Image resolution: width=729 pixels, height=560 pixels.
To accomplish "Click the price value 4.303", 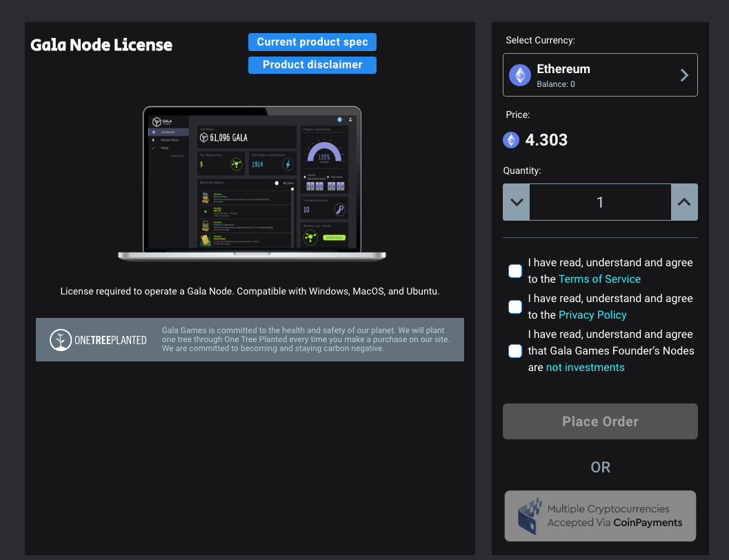I will pyautogui.click(x=546, y=140).
